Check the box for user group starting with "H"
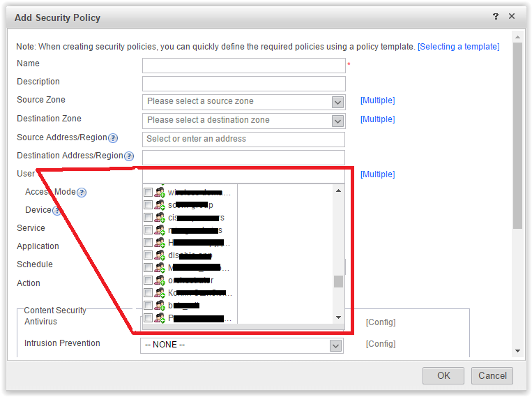The width and height of the screenshot is (532, 397). click(148, 243)
